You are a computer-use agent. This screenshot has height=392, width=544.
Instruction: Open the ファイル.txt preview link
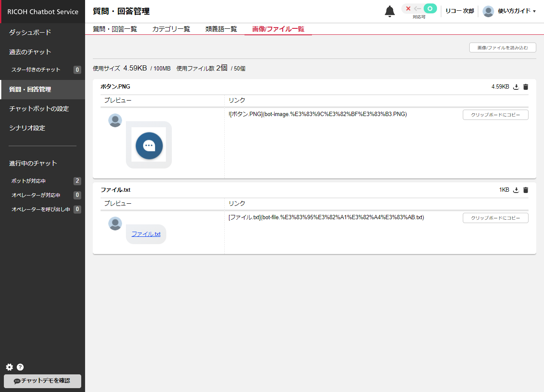point(146,234)
